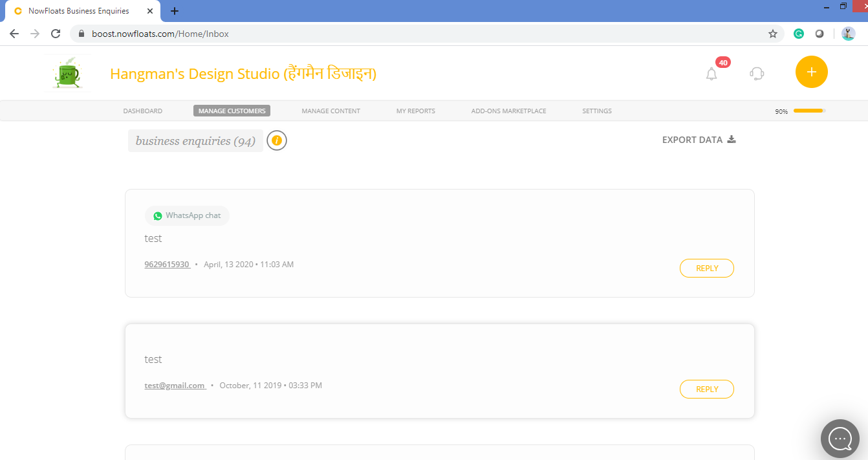Viewport: 868px width, 460px height.
Task: Open My Reports menu
Action: 416,111
